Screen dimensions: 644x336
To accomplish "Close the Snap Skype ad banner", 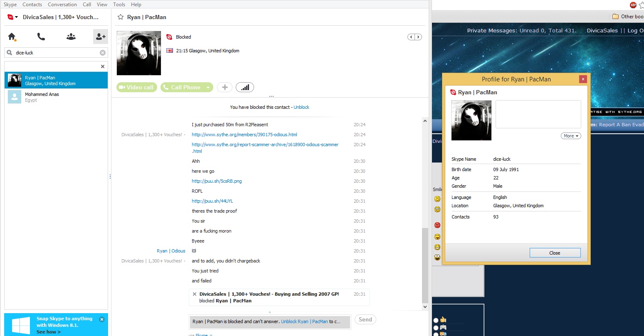I will 102,319.
